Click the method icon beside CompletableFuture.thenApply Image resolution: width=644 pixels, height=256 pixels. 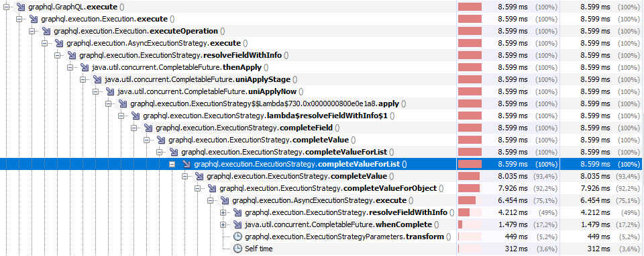85,67
